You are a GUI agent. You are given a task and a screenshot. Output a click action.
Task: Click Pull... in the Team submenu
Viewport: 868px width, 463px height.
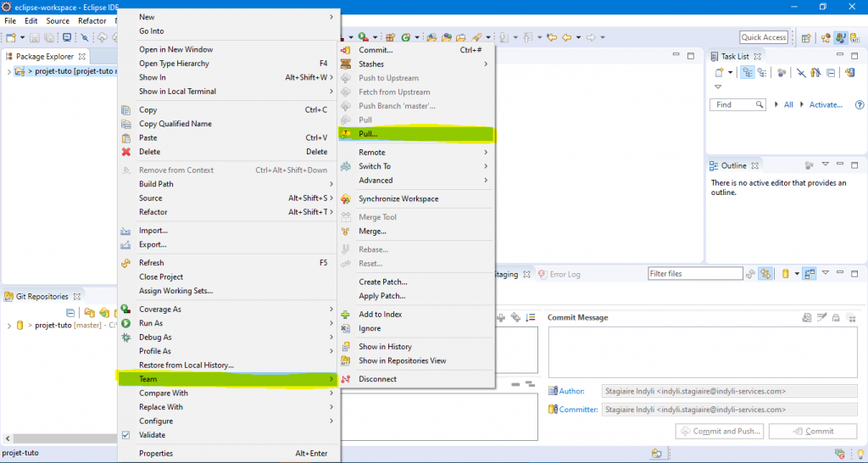(416, 134)
